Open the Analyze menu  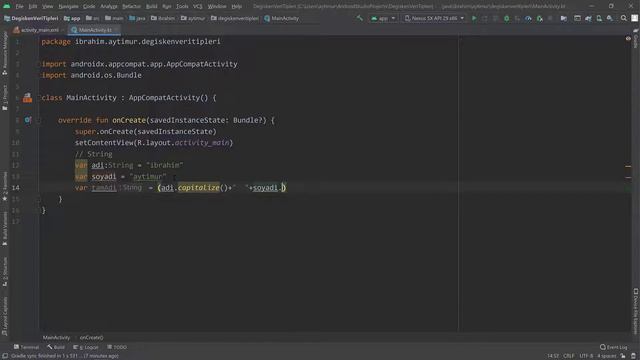pyautogui.click(x=109, y=7)
